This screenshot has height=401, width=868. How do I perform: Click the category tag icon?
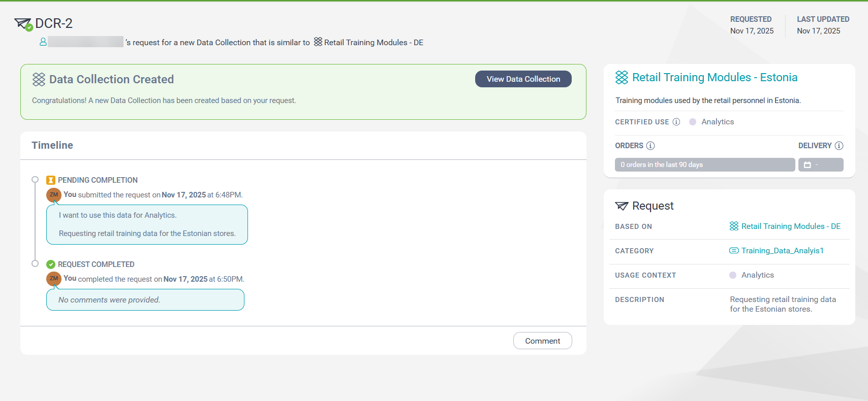coord(734,250)
